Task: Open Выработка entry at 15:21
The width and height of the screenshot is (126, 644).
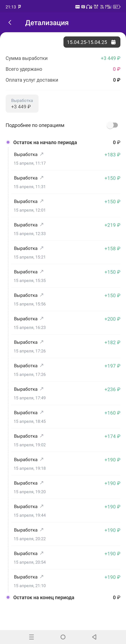Action: (65, 252)
